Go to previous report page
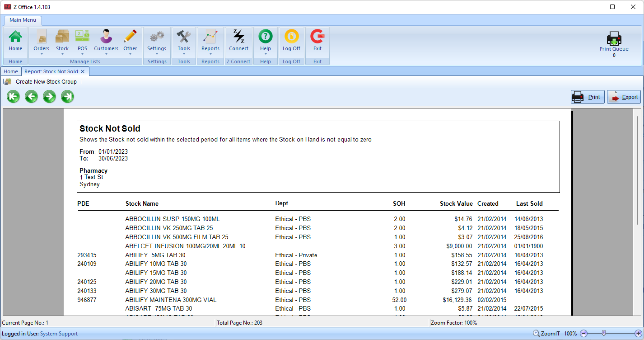The height and width of the screenshot is (340, 644). (x=31, y=96)
